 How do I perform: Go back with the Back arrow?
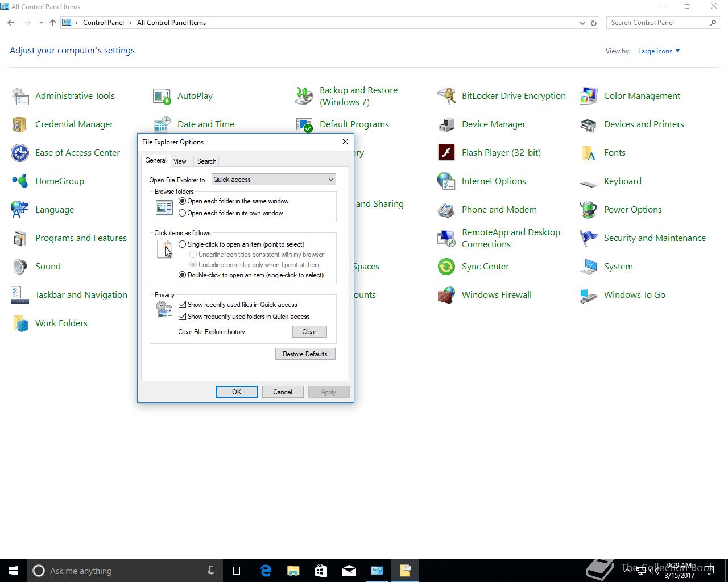11,23
